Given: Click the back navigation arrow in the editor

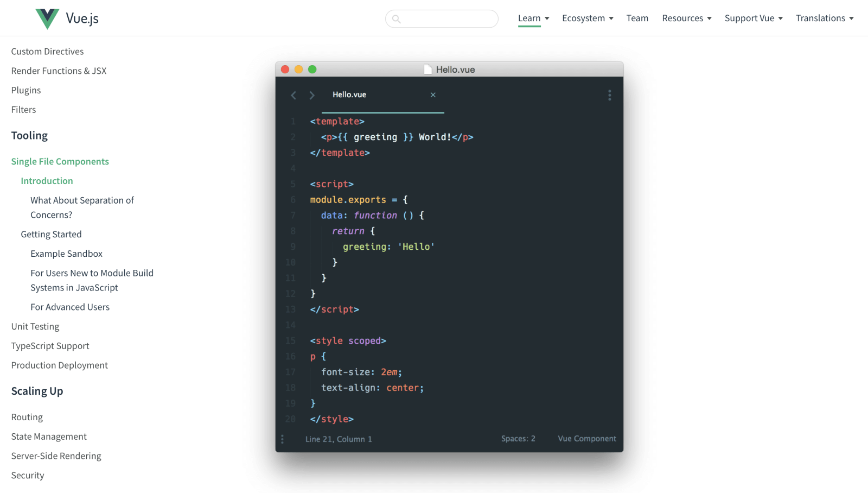Looking at the screenshot, I should (x=293, y=95).
